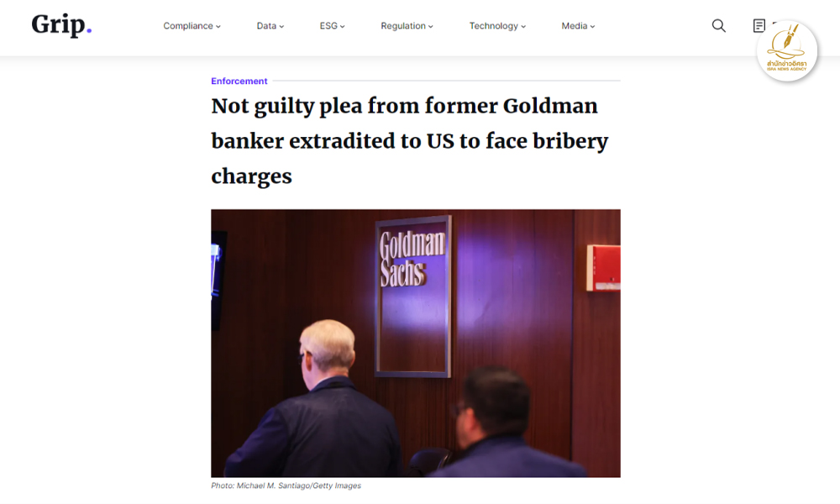Open the news document icon in header

coord(759,26)
